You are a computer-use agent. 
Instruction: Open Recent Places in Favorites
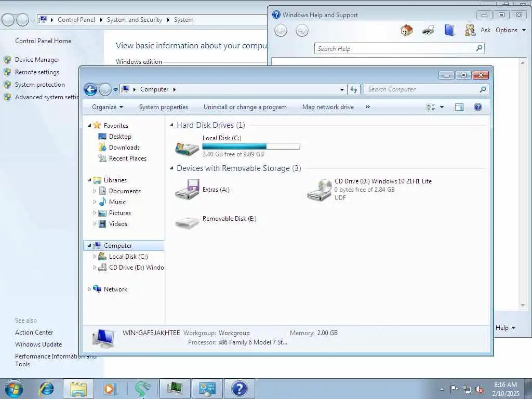click(128, 158)
